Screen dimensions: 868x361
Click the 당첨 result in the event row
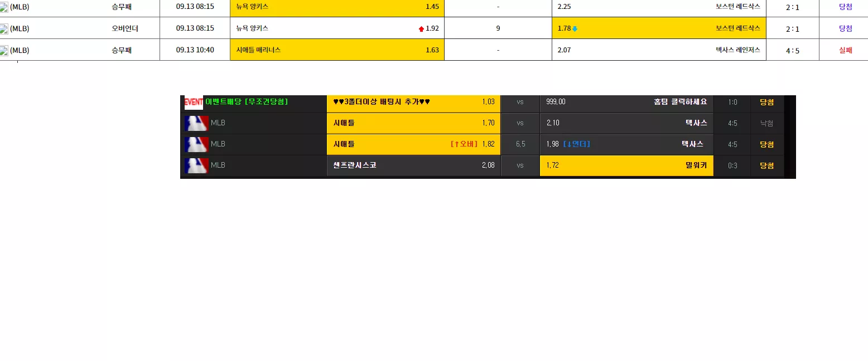pos(766,102)
